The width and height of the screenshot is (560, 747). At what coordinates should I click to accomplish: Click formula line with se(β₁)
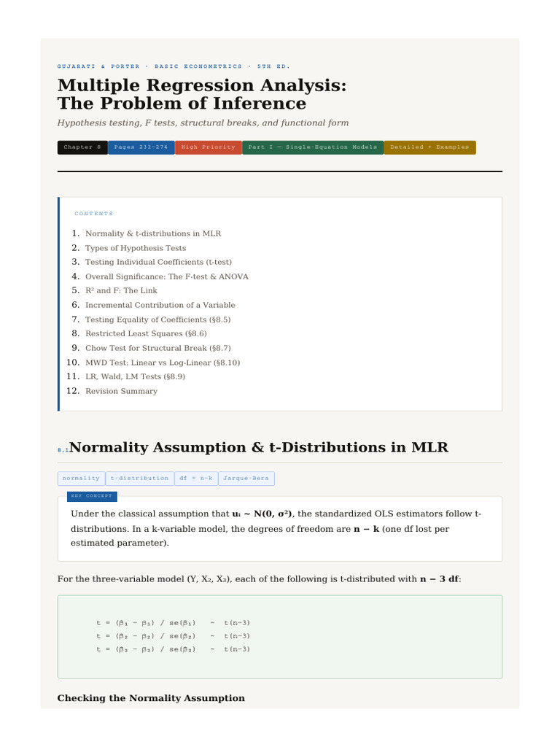pos(173,623)
